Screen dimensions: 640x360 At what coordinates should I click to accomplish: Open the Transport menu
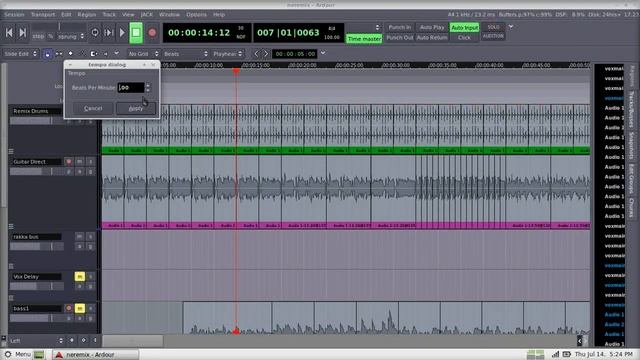tap(43, 15)
